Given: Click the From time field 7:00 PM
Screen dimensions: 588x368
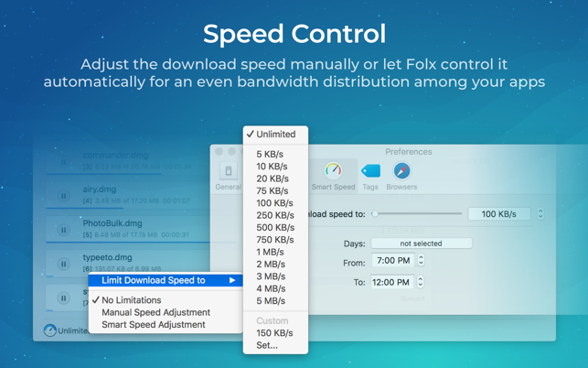Looking at the screenshot, I should 393,260.
